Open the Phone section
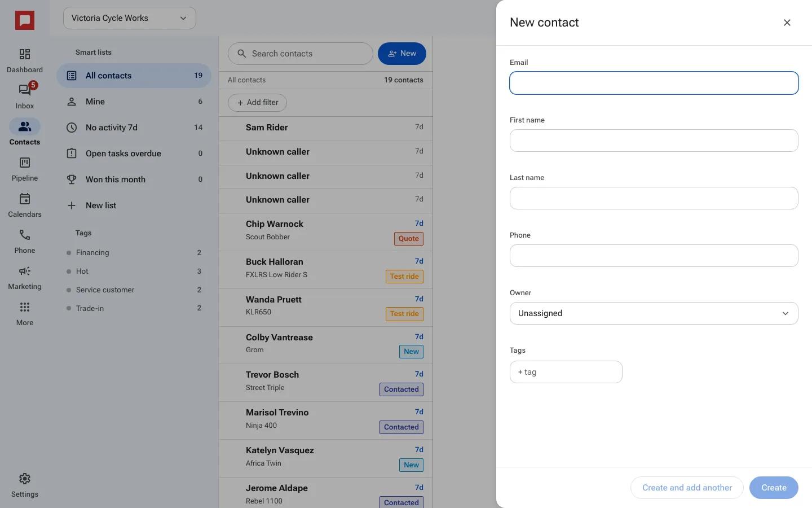This screenshot has height=508, width=812. tap(25, 241)
